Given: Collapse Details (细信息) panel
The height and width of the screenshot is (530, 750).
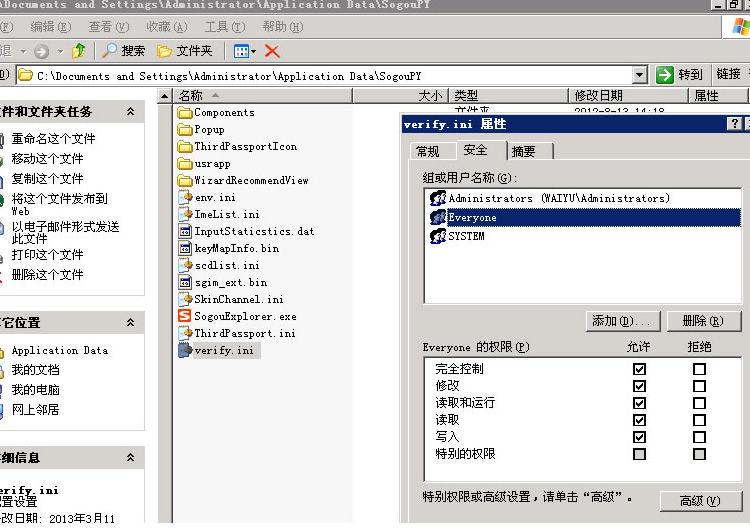Looking at the screenshot, I should pos(130,457).
